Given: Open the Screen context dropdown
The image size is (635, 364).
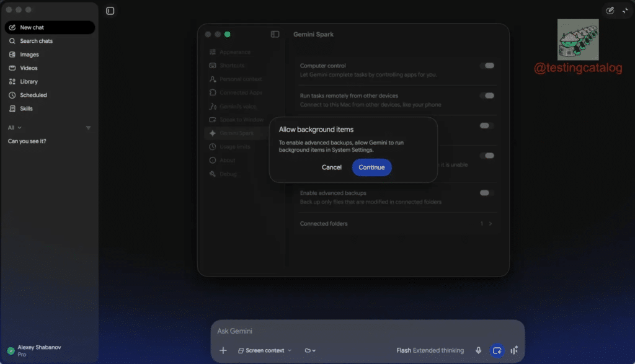Looking at the screenshot, I should [265, 350].
